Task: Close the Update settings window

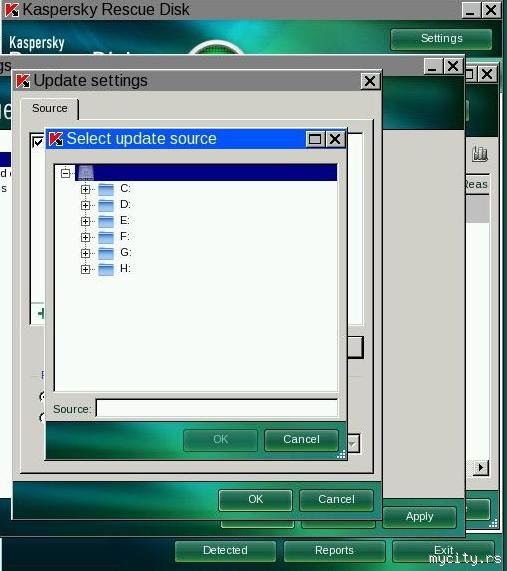Action: (x=370, y=81)
